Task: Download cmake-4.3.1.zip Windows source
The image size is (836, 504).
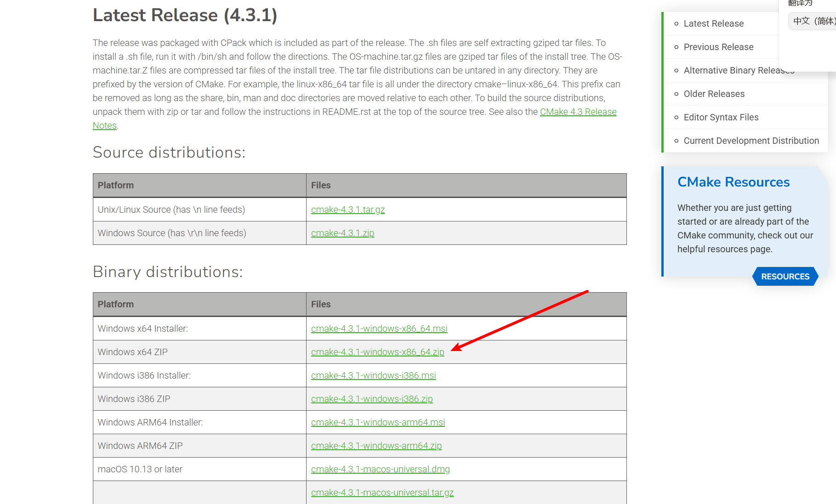Action: [x=342, y=233]
